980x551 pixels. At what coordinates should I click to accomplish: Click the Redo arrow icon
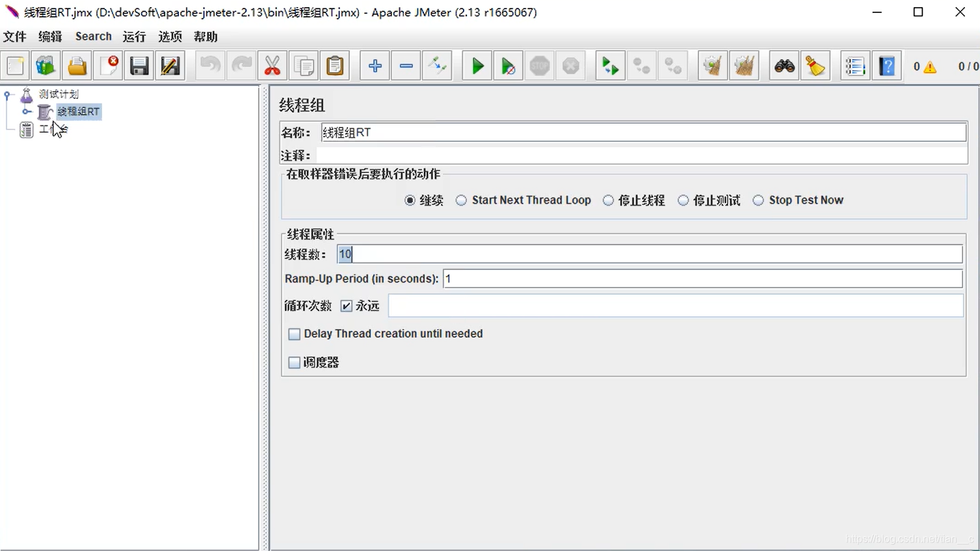pyautogui.click(x=241, y=66)
